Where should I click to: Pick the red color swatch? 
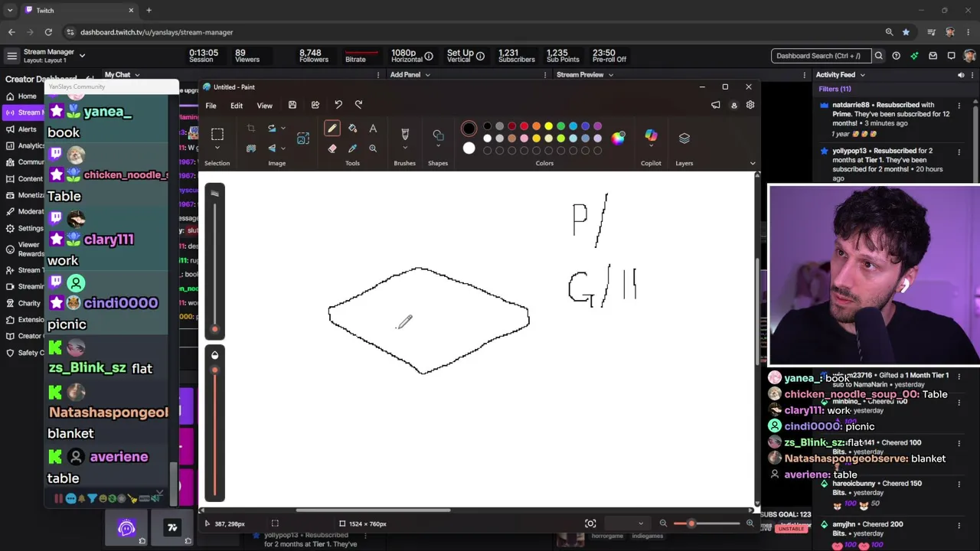[524, 126]
